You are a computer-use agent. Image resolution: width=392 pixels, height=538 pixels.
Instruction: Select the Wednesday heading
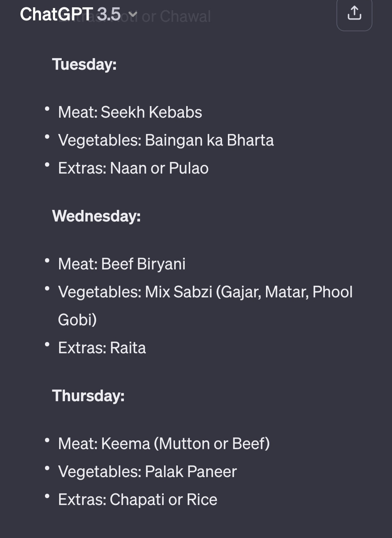click(x=96, y=216)
